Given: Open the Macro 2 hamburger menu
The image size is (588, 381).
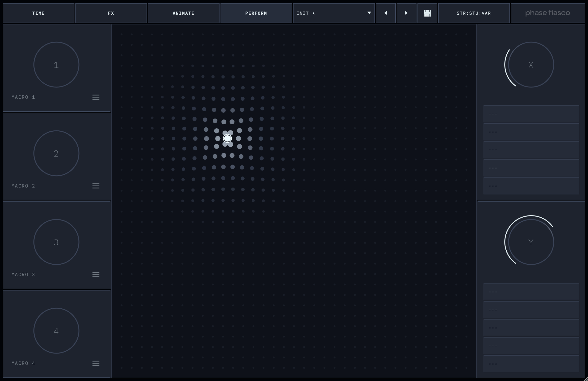Looking at the screenshot, I should click(96, 186).
